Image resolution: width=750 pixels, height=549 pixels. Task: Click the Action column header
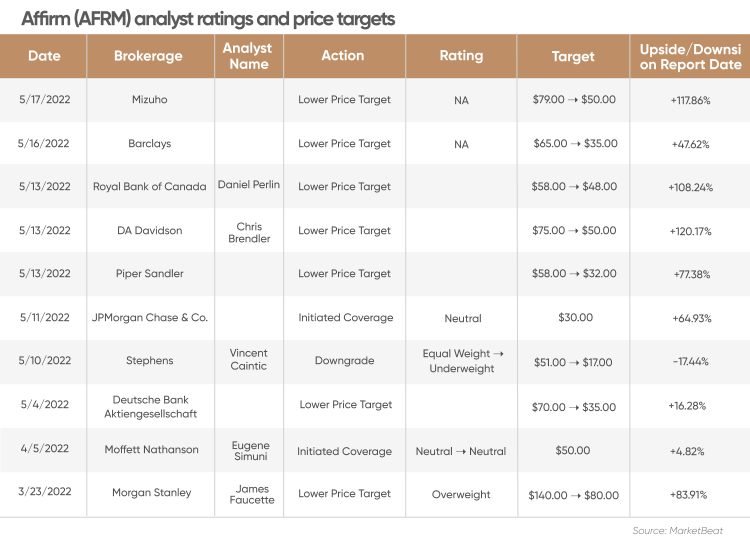coord(344,56)
